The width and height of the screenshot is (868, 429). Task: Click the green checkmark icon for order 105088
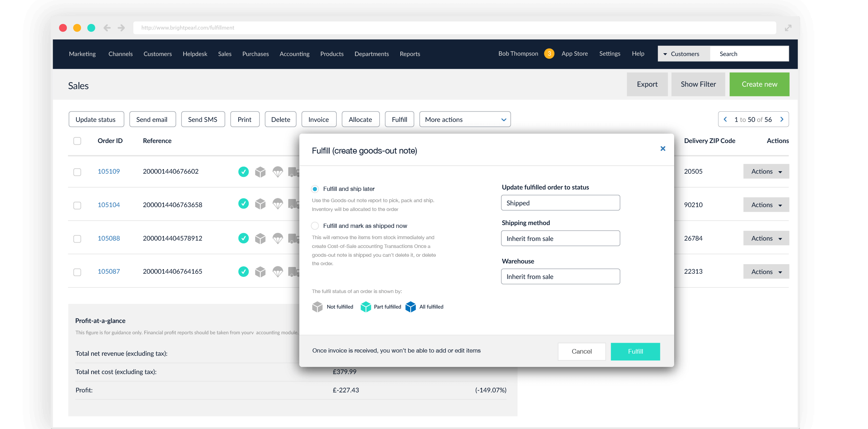[243, 238]
